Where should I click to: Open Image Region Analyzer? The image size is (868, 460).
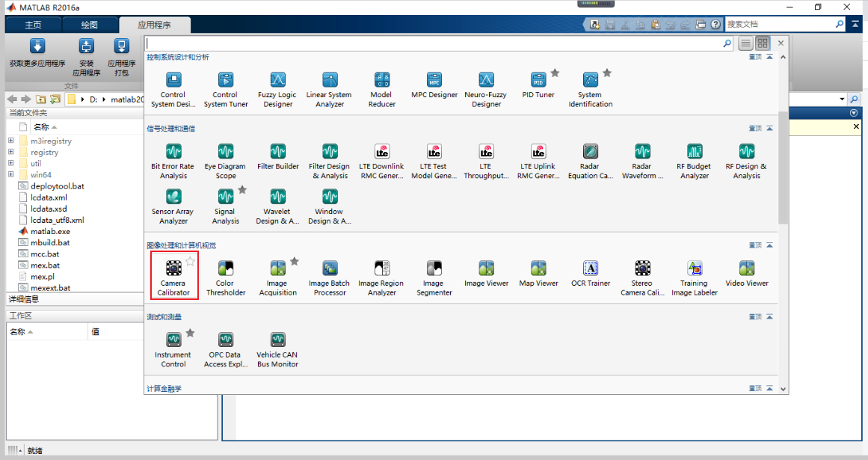coord(381,278)
